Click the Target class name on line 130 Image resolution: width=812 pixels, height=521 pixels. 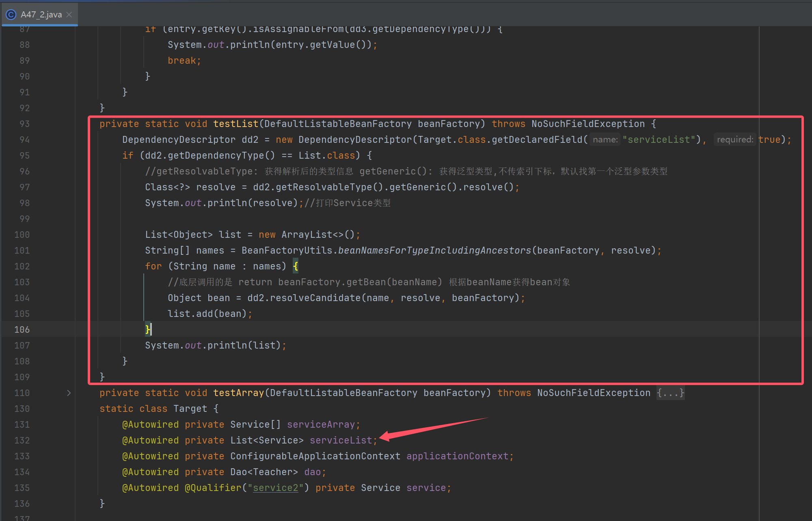point(190,409)
